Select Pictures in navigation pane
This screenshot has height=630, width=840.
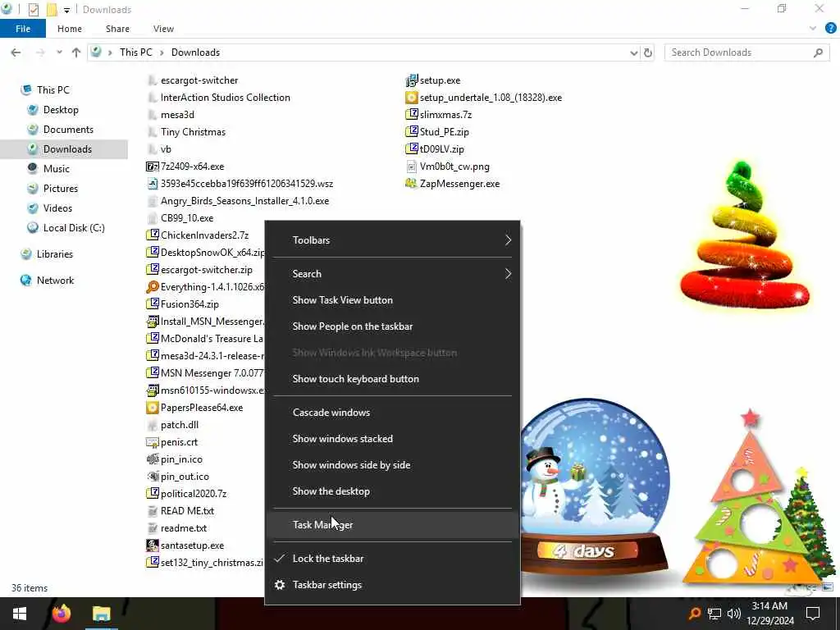[x=61, y=189]
